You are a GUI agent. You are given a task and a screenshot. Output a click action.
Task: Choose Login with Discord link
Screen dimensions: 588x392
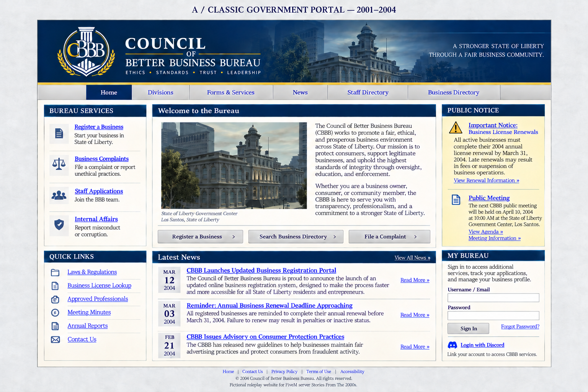click(482, 345)
